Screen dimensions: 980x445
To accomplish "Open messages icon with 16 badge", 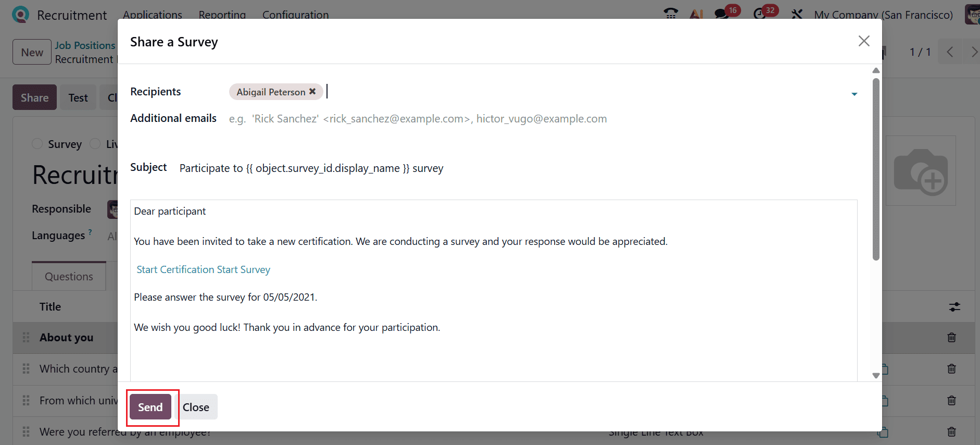I will 722,14.
